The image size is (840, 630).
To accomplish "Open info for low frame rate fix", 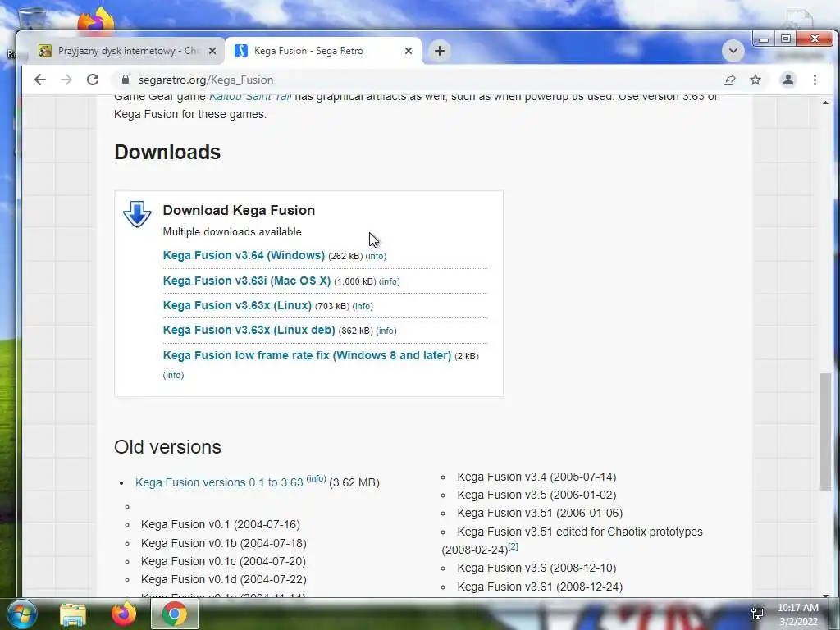I will 173,375.
